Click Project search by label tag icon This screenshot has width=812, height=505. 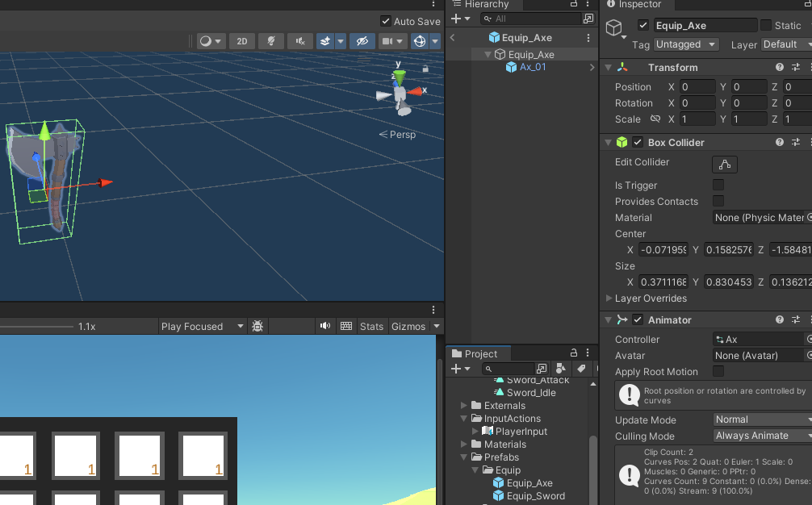point(581,369)
